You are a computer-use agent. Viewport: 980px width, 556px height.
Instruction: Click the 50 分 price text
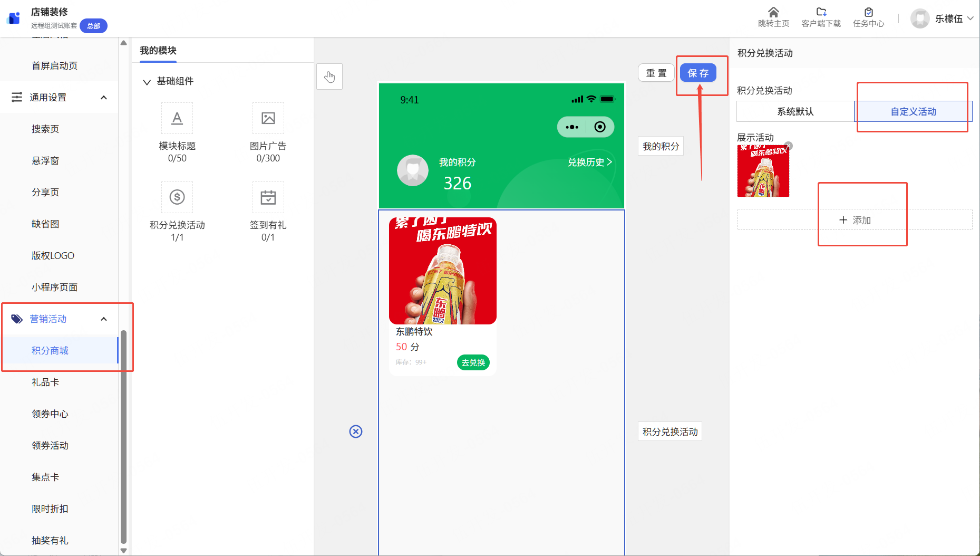[x=407, y=347]
